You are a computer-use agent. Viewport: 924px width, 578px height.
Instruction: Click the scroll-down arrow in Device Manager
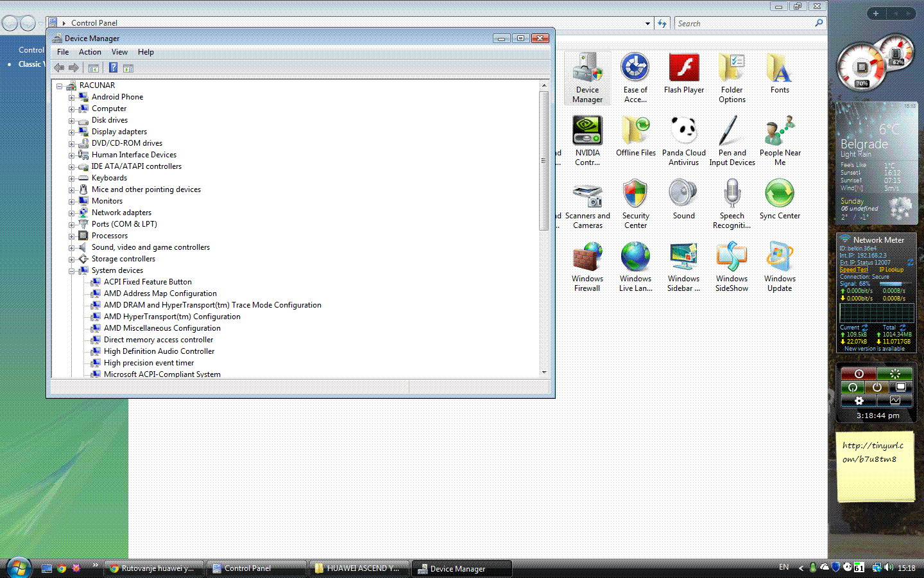click(x=544, y=372)
